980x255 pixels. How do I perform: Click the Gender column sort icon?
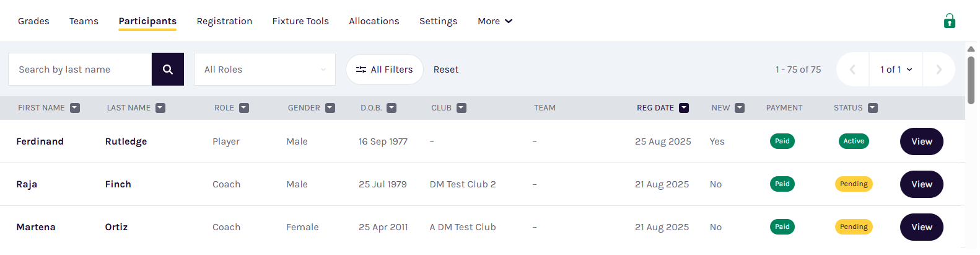330,108
